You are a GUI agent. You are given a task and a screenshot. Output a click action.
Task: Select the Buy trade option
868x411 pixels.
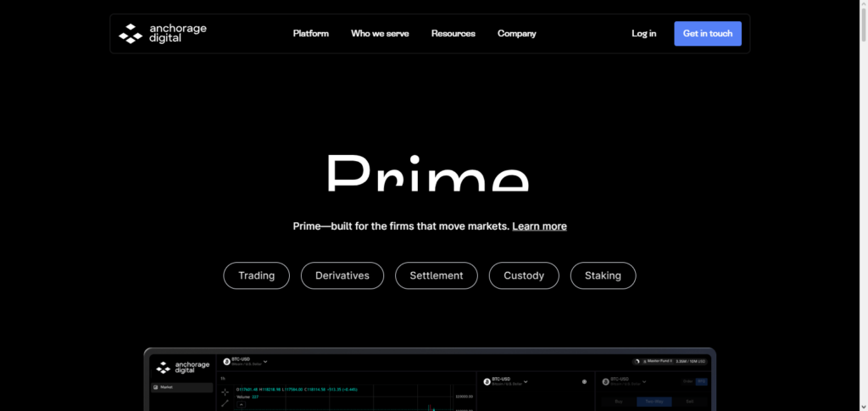coord(618,403)
